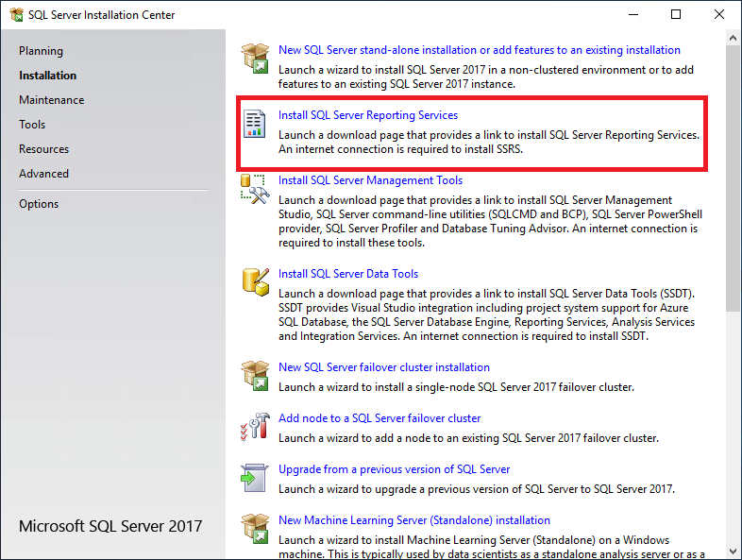Click the Upgrade green-arrow icon
The image size is (742, 560).
point(255,477)
